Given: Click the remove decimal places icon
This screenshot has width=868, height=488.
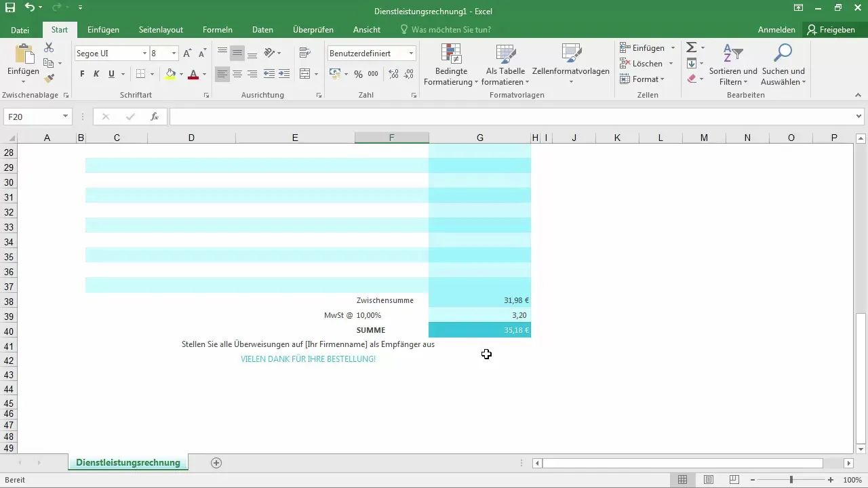Looking at the screenshot, I should point(409,74).
